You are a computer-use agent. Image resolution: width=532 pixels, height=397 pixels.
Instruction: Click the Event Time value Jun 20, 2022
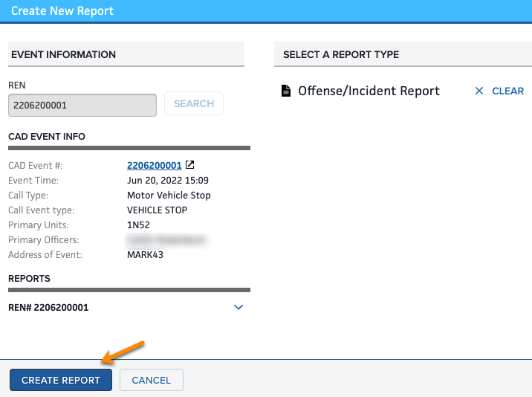pyautogui.click(x=167, y=180)
